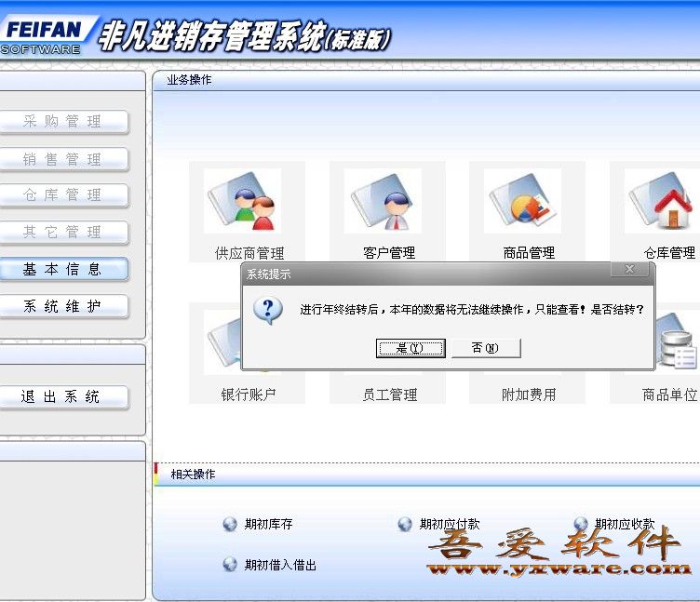The height and width of the screenshot is (602, 700).
Task: Click the 供应商管理 label
Action: [249, 253]
